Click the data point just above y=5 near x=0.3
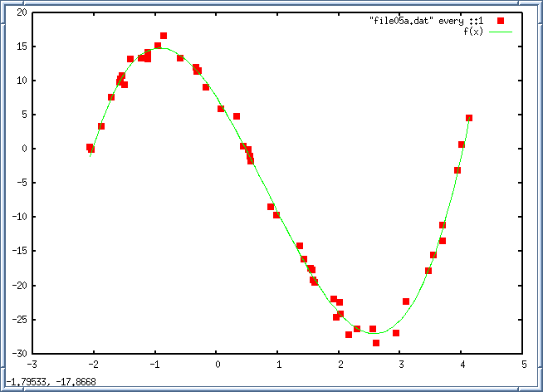Image resolution: width=543 pixels, height=392 pixels. [x=237, y=116]
